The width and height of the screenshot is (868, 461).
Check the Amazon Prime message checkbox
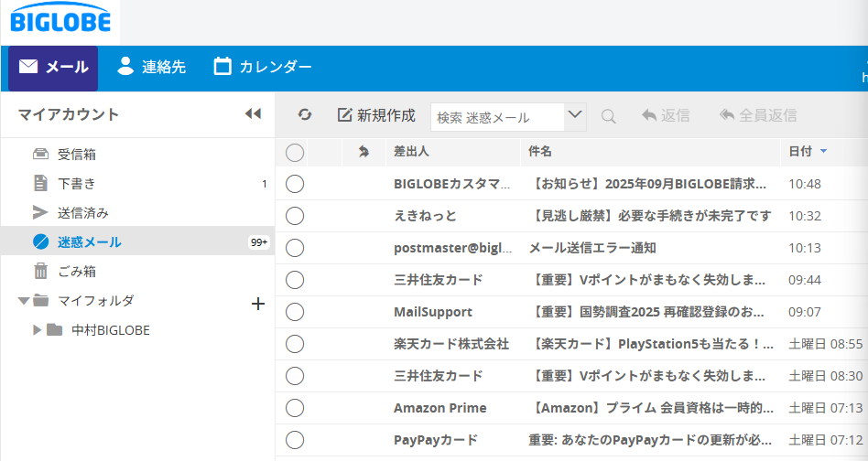click(x=295, y=408)
